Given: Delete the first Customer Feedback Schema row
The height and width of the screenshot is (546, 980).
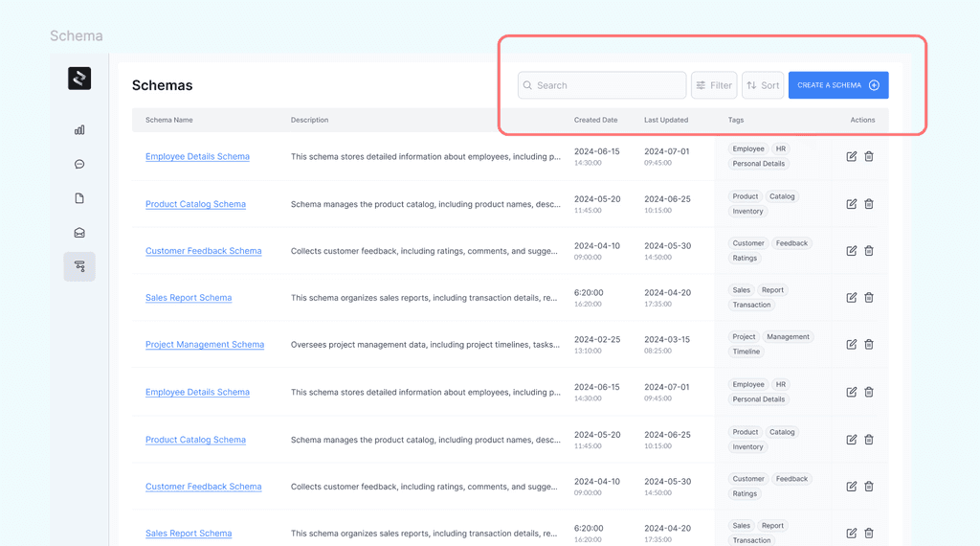Looking at the screenshot, I should coord(869,251).
